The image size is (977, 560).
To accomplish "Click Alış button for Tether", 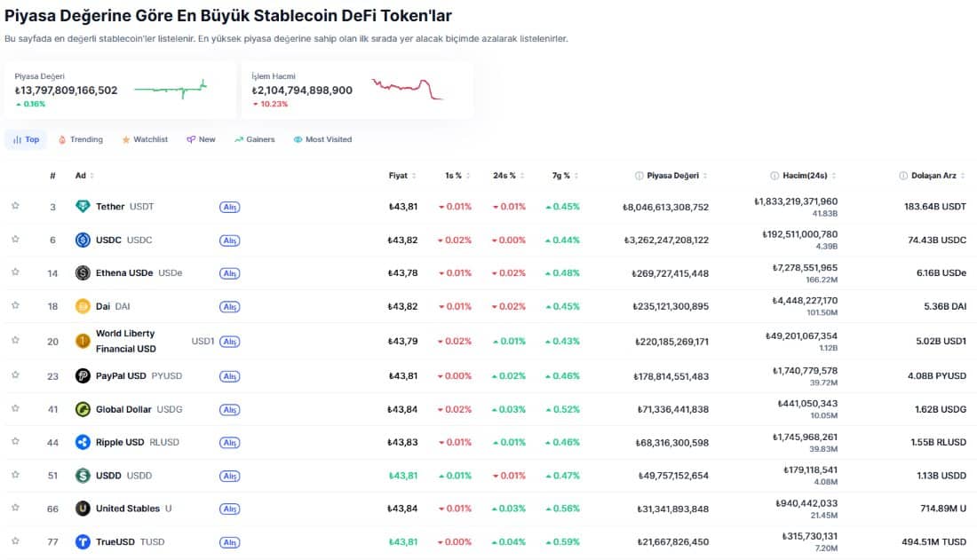I will pos(229,207).
